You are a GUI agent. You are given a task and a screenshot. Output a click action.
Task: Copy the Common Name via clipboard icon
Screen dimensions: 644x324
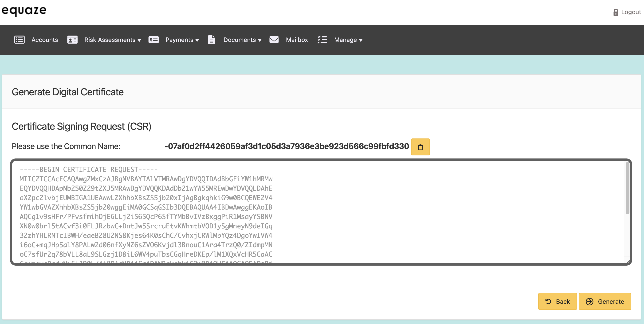(x=420, y=147)
